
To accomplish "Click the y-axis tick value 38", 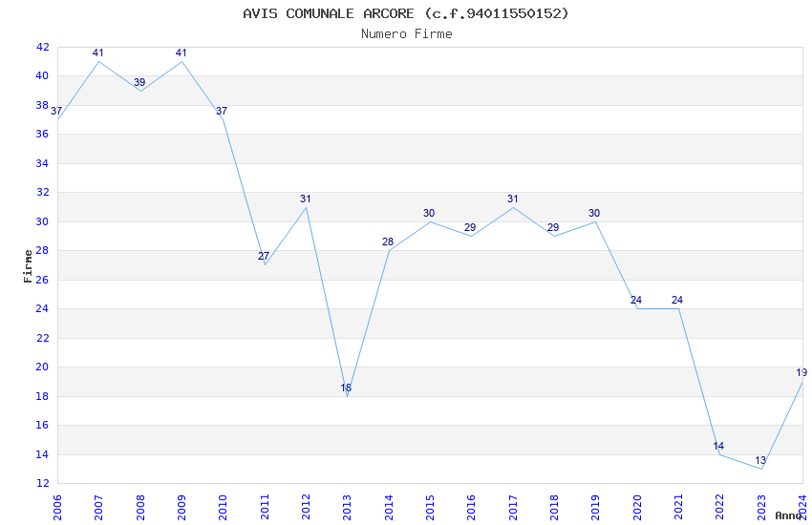I will click(42, 106).
